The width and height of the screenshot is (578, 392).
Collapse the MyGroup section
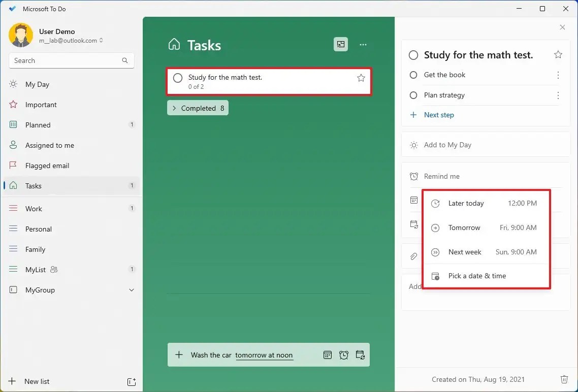click(132, 290)
